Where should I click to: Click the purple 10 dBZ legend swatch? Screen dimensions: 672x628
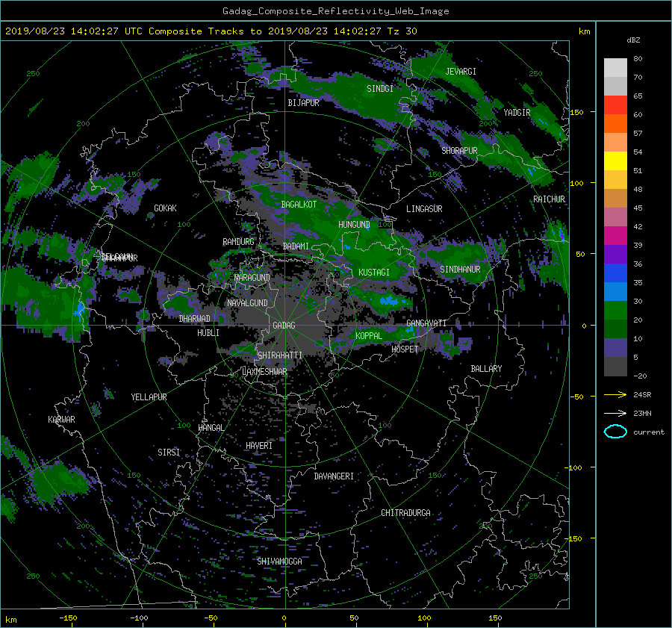615,348
